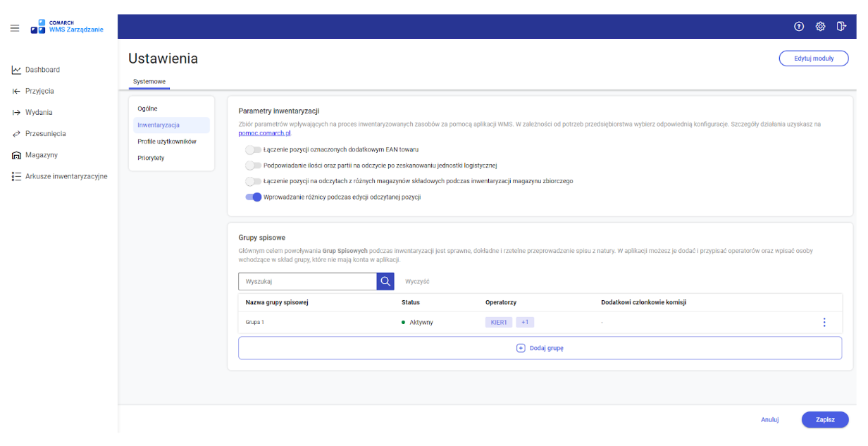Open the hamburger navigation menu
Viewport: 868px width, 446px height.
[14, 28]
